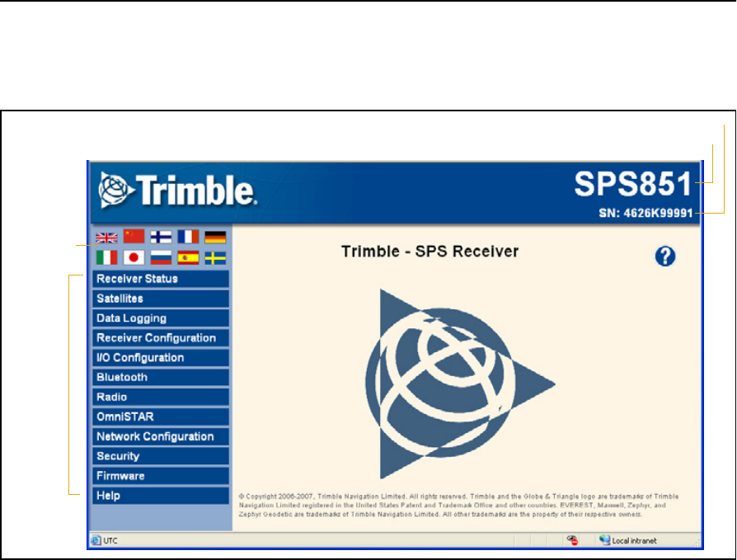Open the I/O Configuration menu
Viewport: 737px width, 560px height.
pos(161,358)
